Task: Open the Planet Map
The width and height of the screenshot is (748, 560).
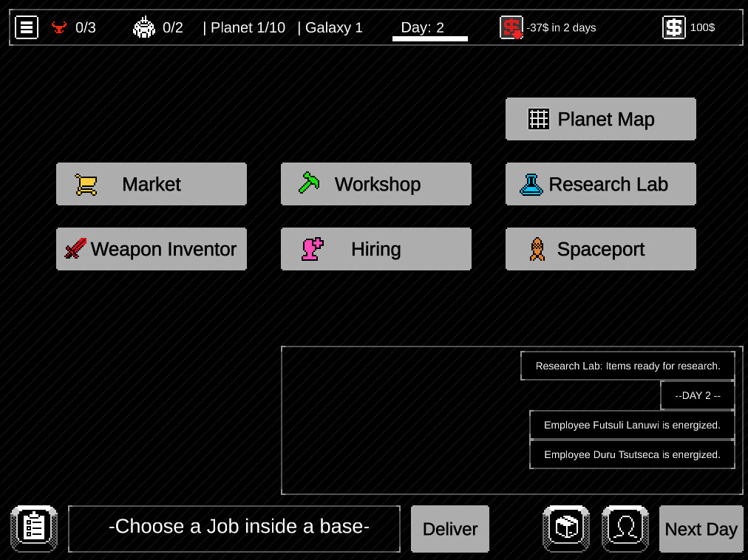Action: click(x=600, y=119)
